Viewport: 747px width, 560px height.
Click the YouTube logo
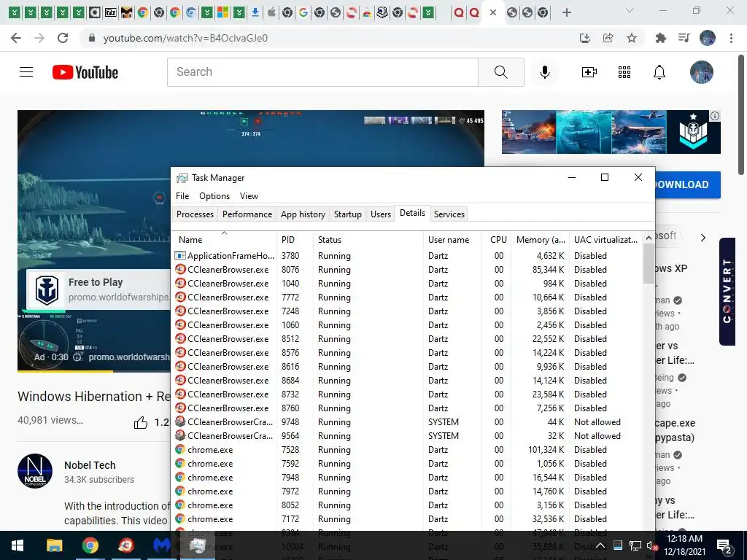pos(85,72)
